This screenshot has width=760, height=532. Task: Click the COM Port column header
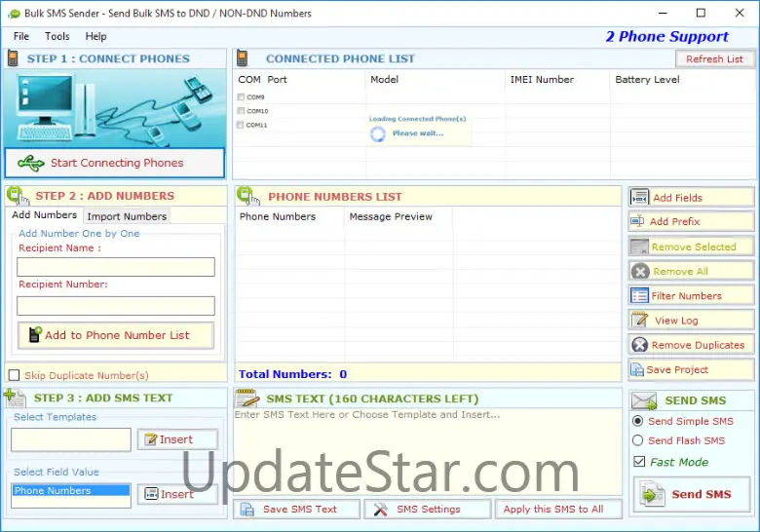(x=262, y=80)
